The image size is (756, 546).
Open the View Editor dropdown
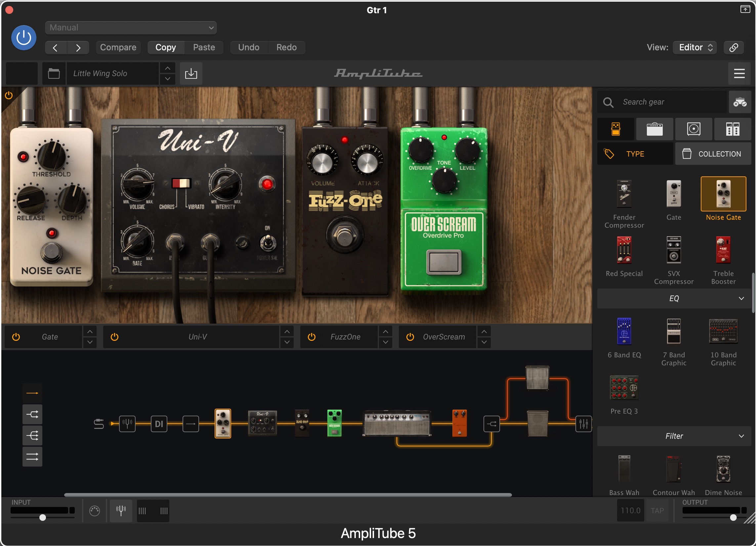coord(695,47)
